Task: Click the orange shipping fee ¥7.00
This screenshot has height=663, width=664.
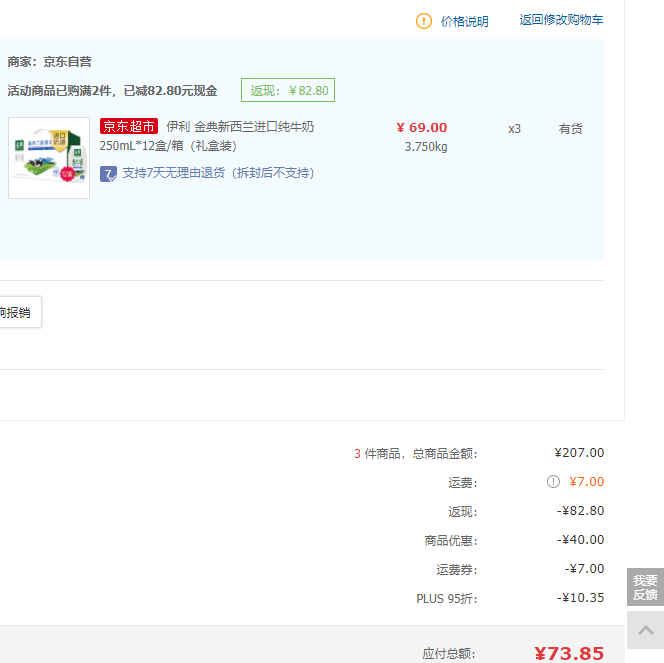Action: pyautogui.click(x=587, y=482)
